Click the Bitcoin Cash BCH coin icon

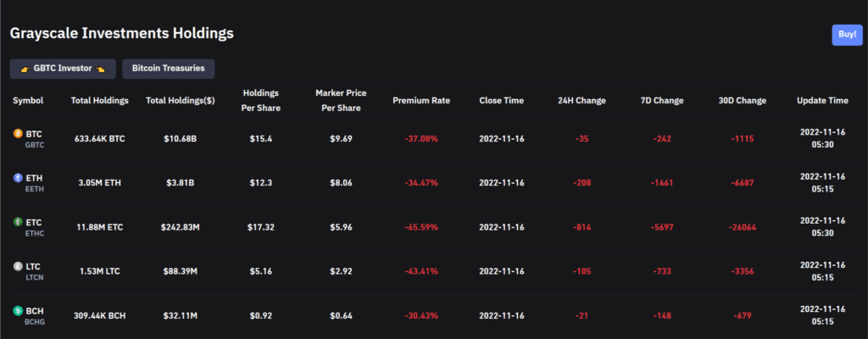[18, 311]
